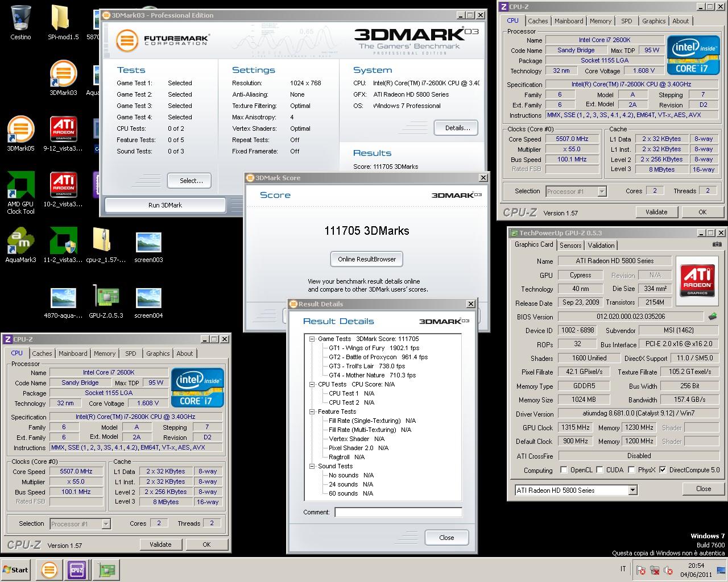Close the Result Details dialog via Close button
The image size is (728, 582).
[446, 538]
